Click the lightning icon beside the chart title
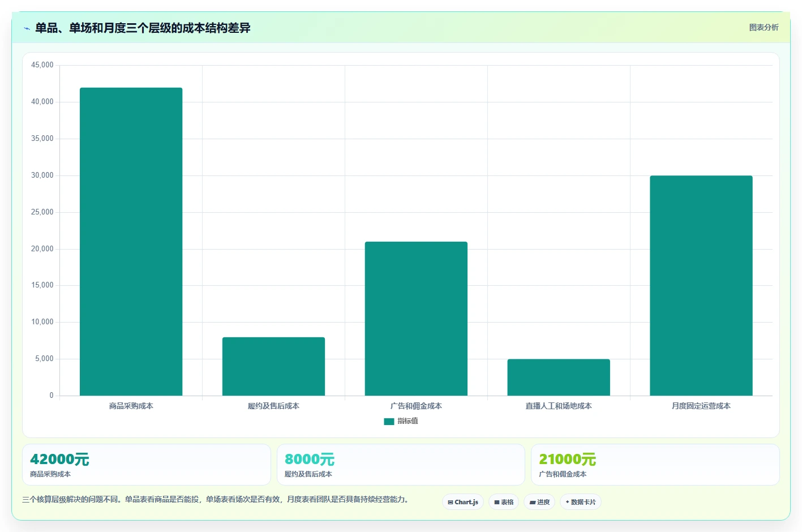Viewport: 802px width, 532px height. (x=27, y=28)
